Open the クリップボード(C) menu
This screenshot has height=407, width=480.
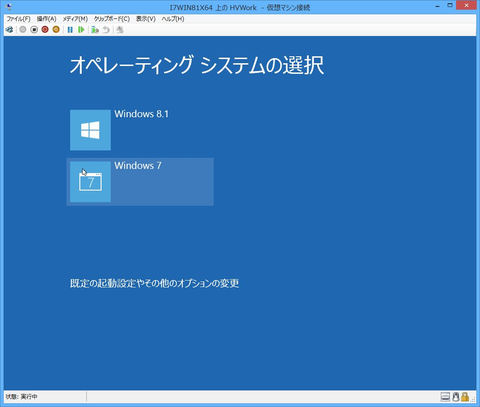pyautogui.click(x=112, y=19)
